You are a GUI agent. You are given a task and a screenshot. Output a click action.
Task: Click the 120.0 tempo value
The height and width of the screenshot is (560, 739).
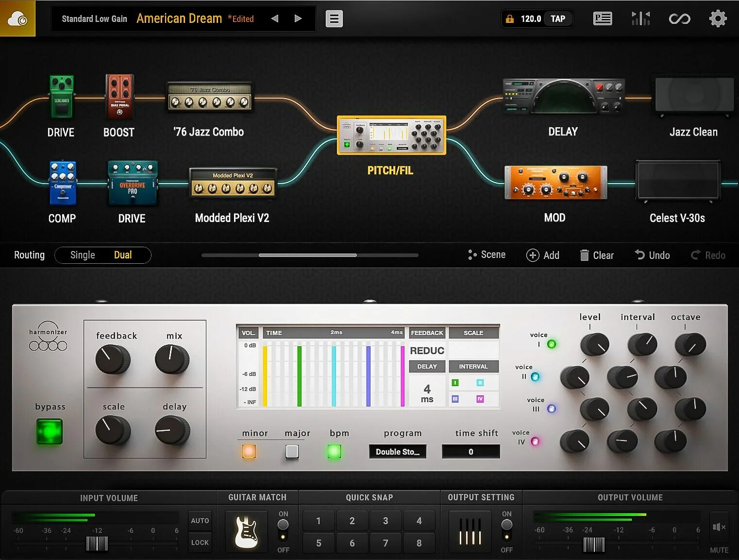click(x=531, y=19)
